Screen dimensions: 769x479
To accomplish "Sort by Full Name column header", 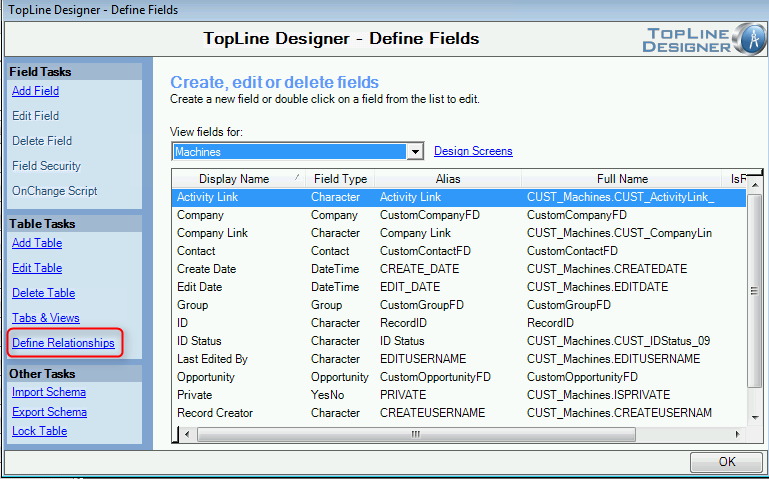I will (622, 179).
